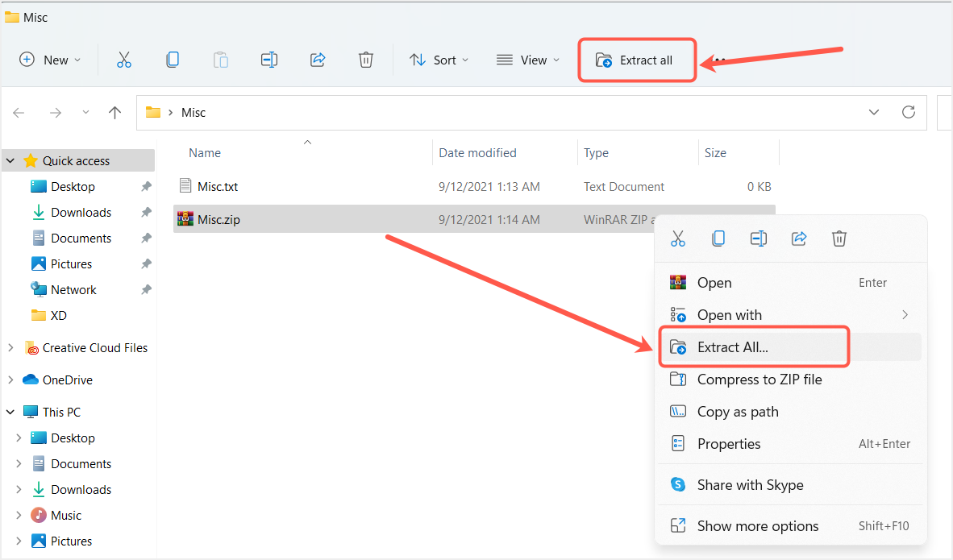This screenshot has width=953, height=560.
Task: Click the Extract all toolbar button
Action: (635, 60)
